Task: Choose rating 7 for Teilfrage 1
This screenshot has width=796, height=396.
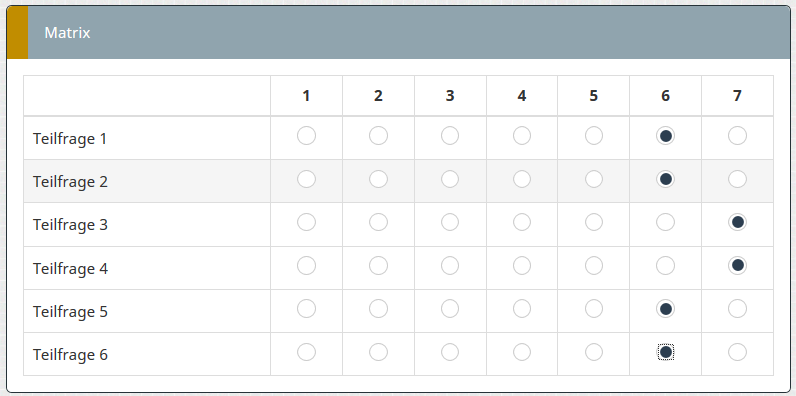Action: click(x=737, y=136)
